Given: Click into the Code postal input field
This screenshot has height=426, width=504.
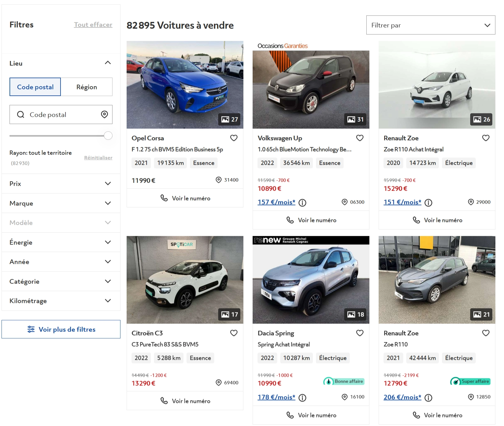Looking at the screenshot, I should click(x=61, y=114).
